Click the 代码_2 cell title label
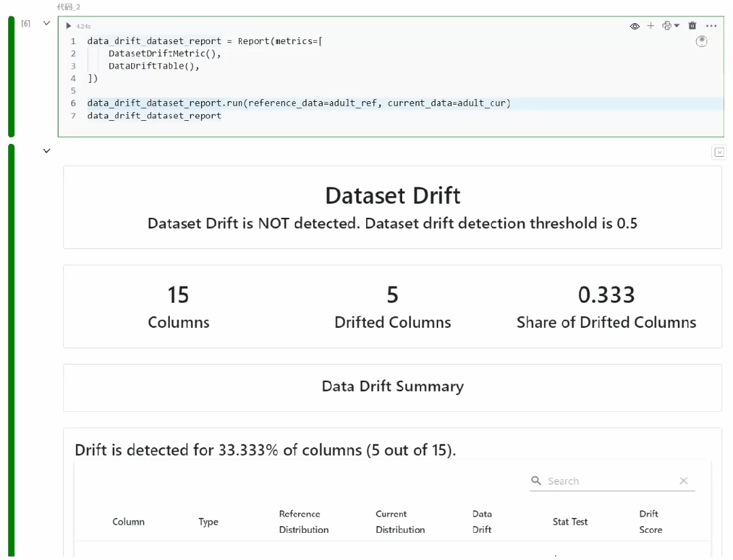This screenshot has width=733, height=560. click(x=69, y=7)
